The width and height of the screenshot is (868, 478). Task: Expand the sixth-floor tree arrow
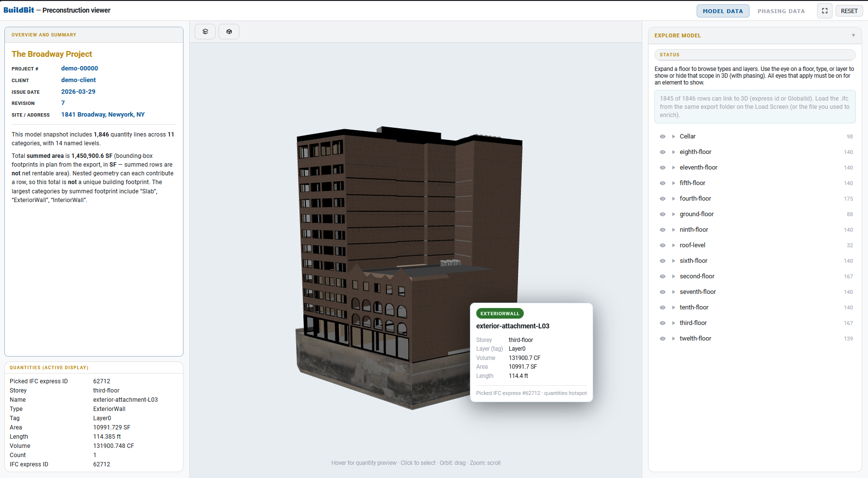(673, 261)
